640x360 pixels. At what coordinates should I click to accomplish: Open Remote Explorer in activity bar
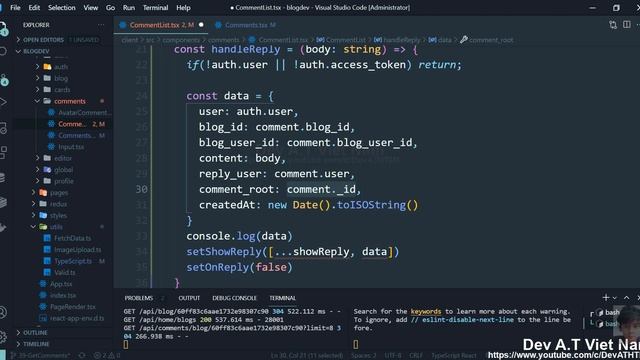[3, 128]
